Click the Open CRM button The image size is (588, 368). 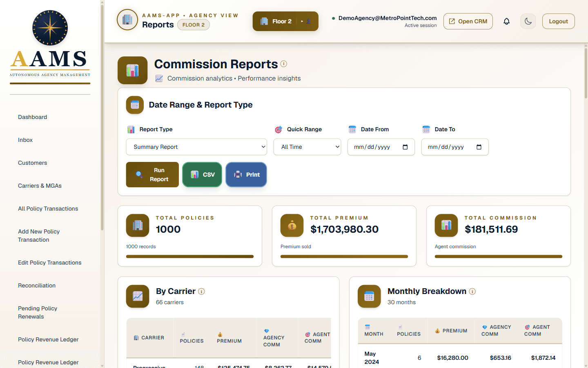coord(468,21)
